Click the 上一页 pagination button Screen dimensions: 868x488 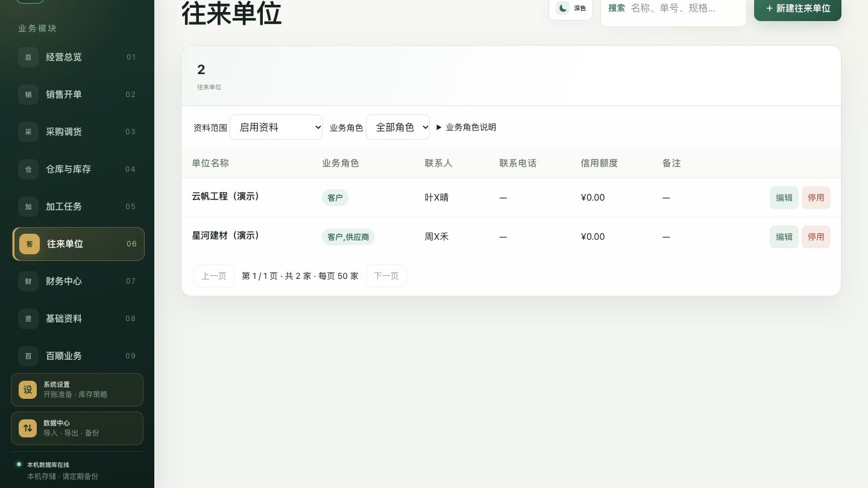click(214, 276)
